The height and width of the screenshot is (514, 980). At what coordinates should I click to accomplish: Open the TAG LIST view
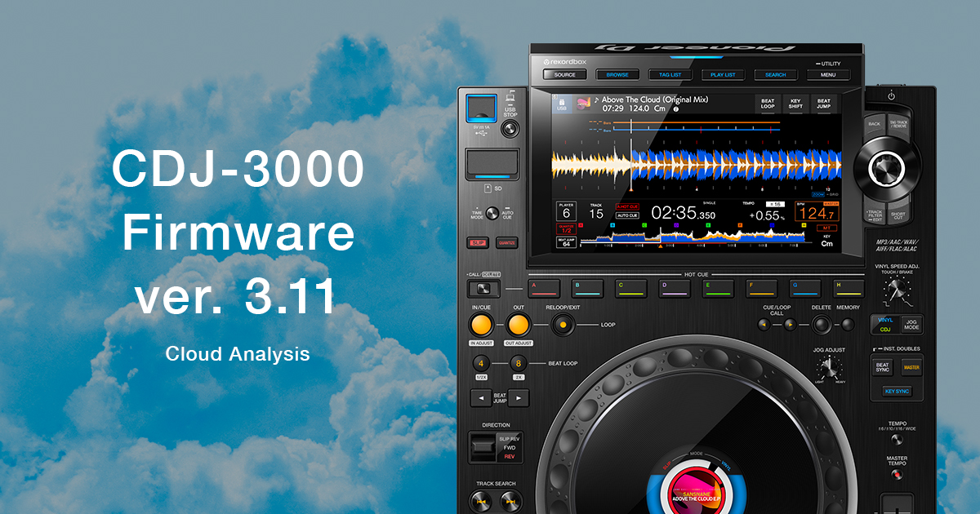coord(670,74)
